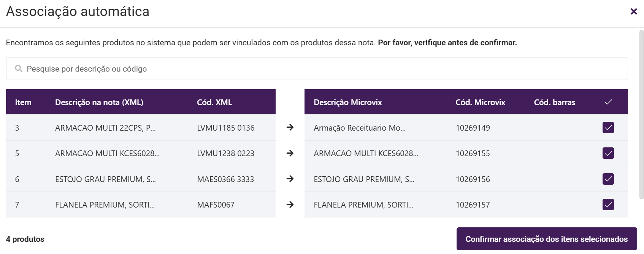Click the arrow icon for item 5
Image resolution: width=644 pixels, height=254 pixels.
coord(290,153)
